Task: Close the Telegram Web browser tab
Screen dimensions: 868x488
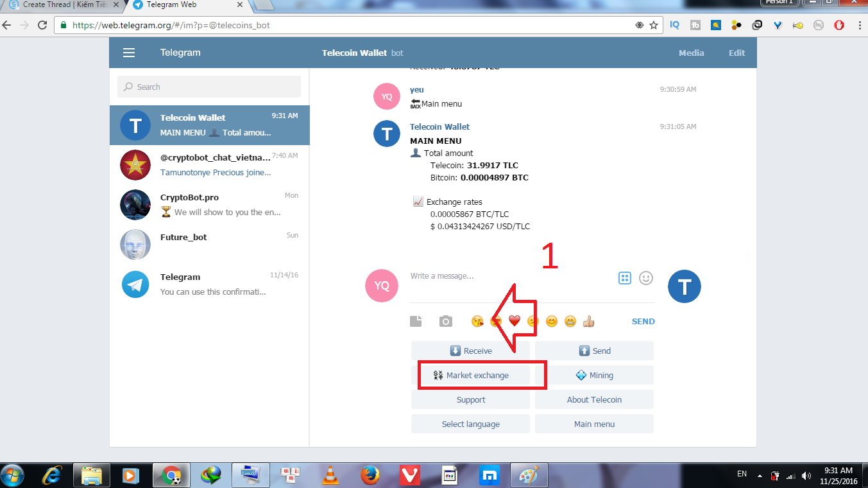Action: click(240, 4)
